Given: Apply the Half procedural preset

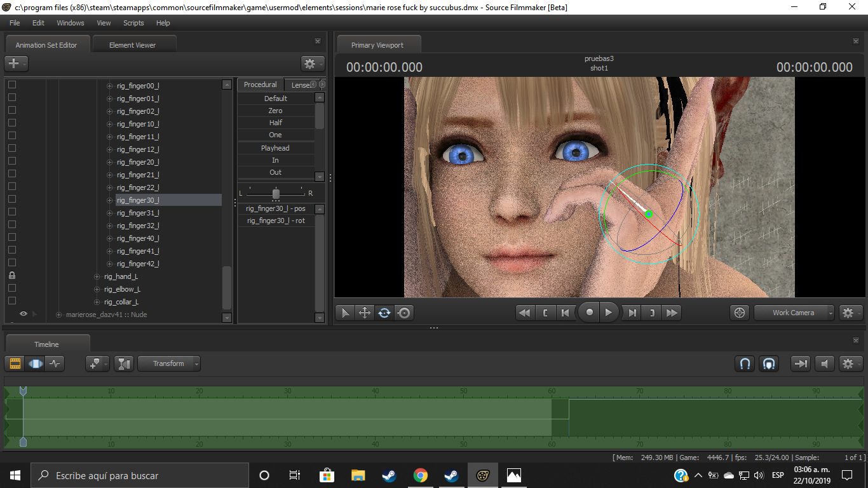Looking at the screenshot, I should tap(276, 123).
